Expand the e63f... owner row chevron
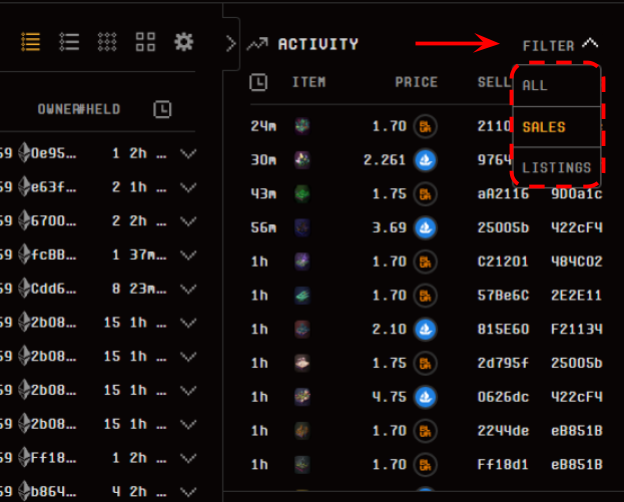Screen dimensions: 624x502 [188, 188]
